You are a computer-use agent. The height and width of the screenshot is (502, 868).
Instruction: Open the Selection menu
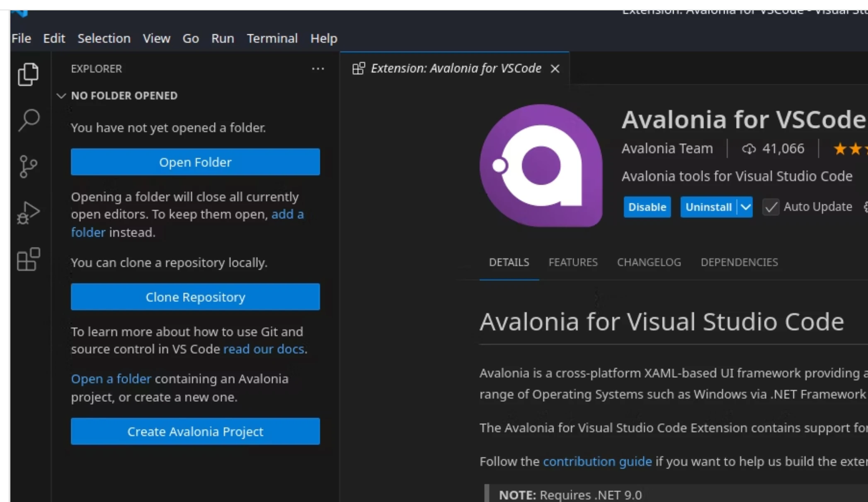tap(104, 39)
